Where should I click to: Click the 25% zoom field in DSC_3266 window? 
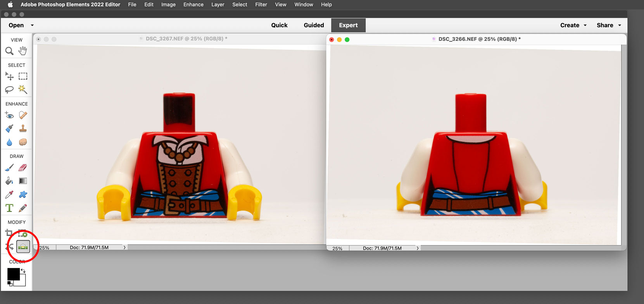pyautogui.click(x=337, y=248)
